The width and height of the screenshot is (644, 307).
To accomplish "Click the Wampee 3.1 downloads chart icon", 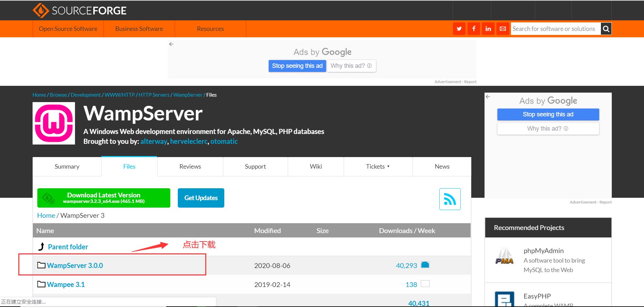I will click(425, 284).
